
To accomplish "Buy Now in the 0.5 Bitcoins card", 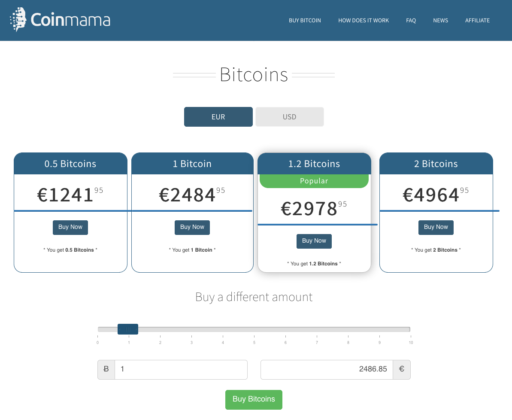I will tap(70, 227).
